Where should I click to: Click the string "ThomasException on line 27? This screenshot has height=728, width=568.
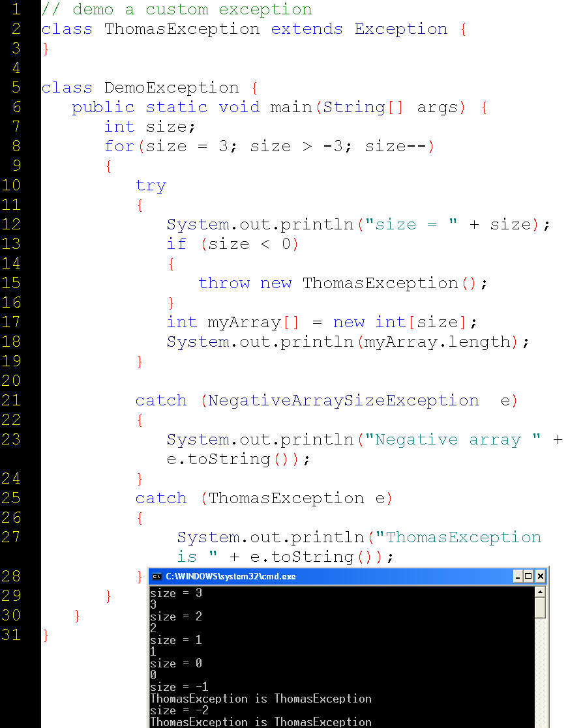(458, 537)
